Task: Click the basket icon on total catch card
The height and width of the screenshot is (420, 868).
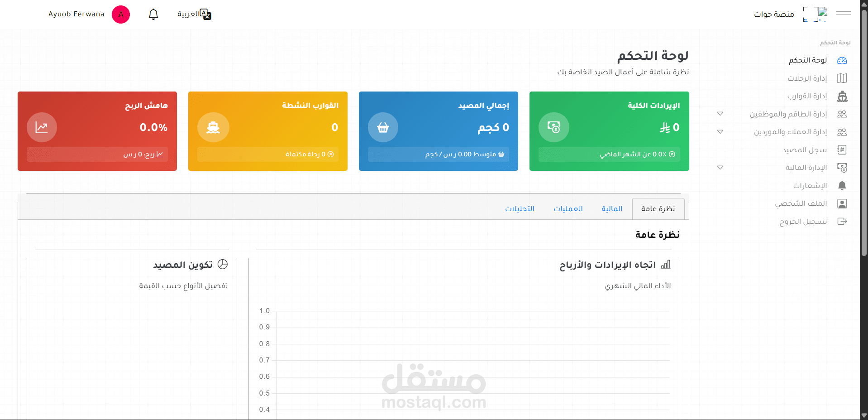Action: pos(383,127)
